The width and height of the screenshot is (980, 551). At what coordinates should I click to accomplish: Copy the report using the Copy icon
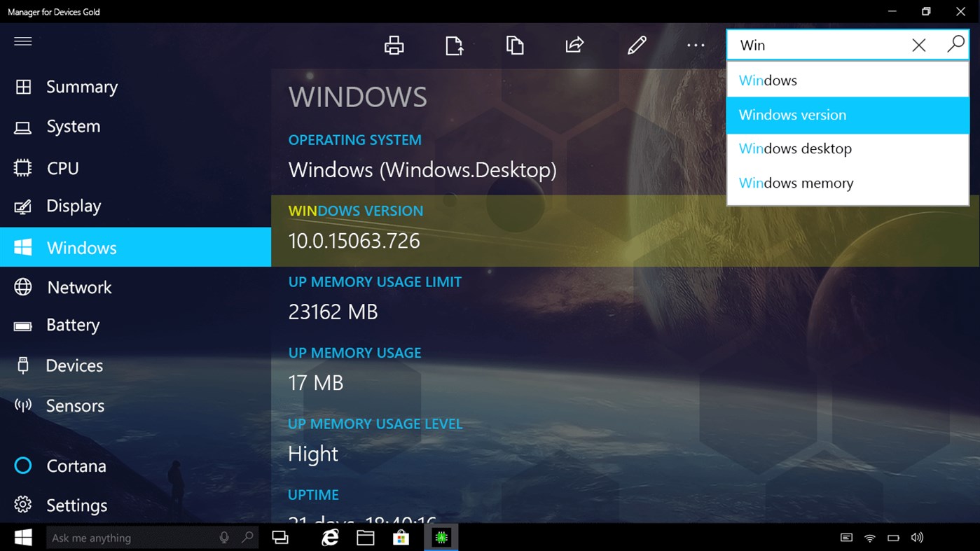515,45
